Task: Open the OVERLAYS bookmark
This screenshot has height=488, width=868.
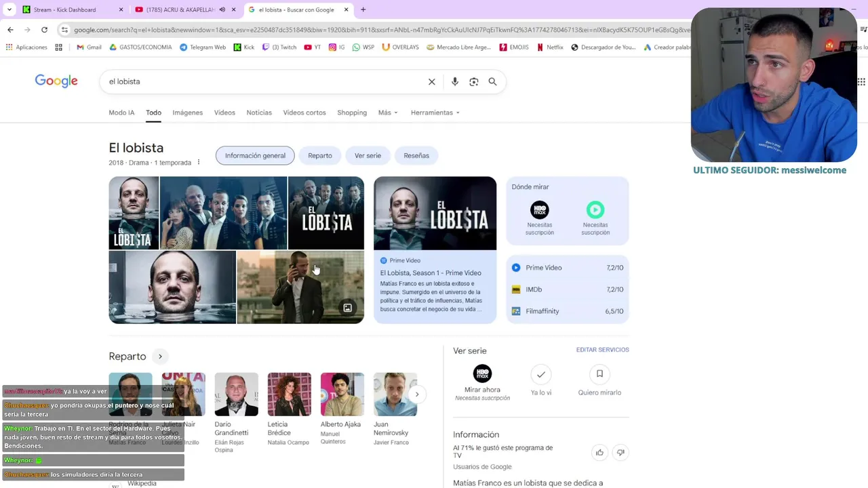Action: [x=400, y=47]
